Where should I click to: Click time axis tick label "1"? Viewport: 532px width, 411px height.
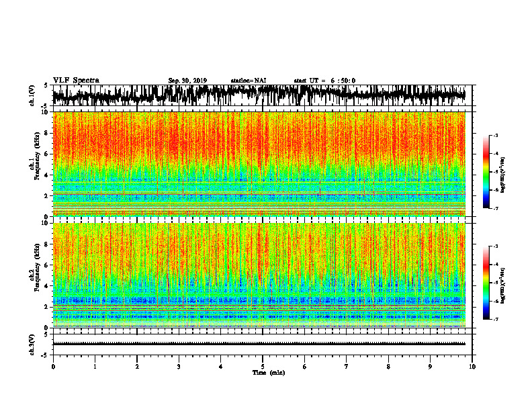95,367
